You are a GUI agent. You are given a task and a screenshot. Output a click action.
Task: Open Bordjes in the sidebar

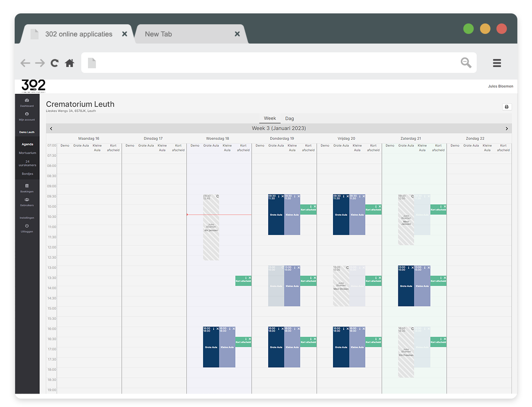(x=27, y=174)
